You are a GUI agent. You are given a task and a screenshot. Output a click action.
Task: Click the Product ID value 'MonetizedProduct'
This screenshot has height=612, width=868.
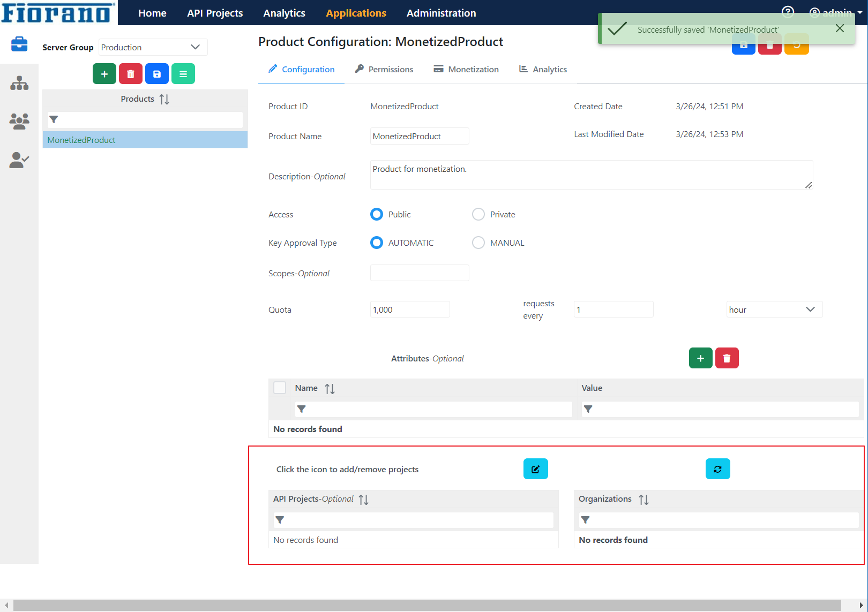coord(405,107)
